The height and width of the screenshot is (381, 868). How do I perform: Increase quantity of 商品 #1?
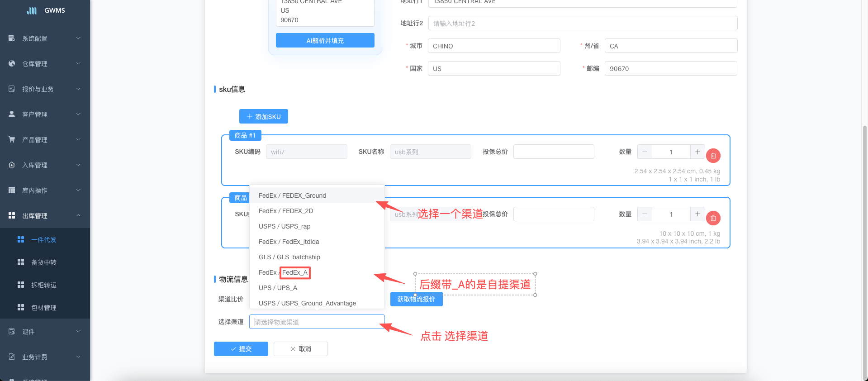tap(697, 152)
